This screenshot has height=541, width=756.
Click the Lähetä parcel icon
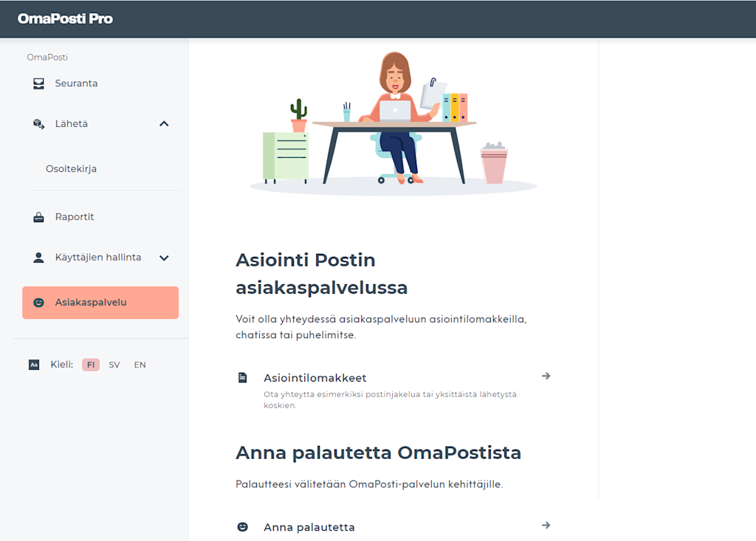tap(38, 124)
